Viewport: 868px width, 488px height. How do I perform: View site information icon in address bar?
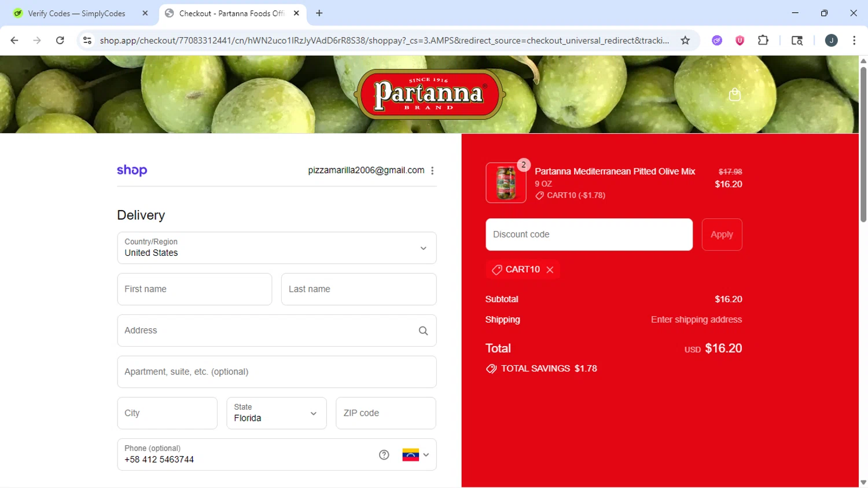pos(87,41)
